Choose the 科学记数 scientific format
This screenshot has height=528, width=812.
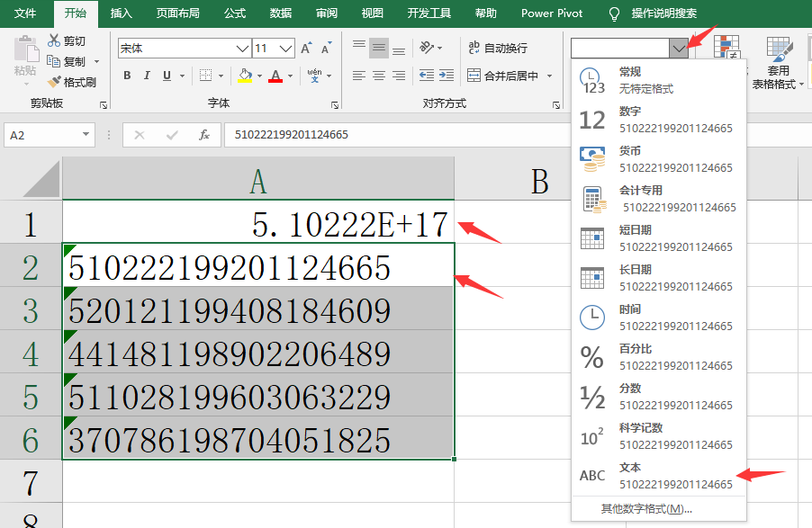659,436
